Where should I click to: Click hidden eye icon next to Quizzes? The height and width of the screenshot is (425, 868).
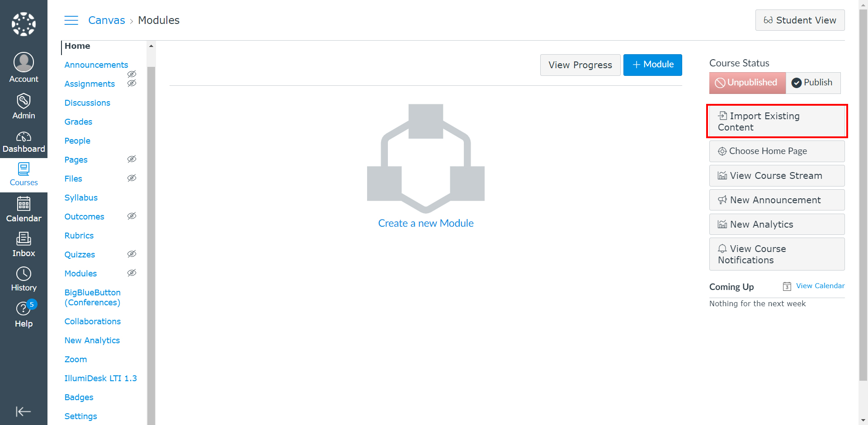(x=132, y=254)
